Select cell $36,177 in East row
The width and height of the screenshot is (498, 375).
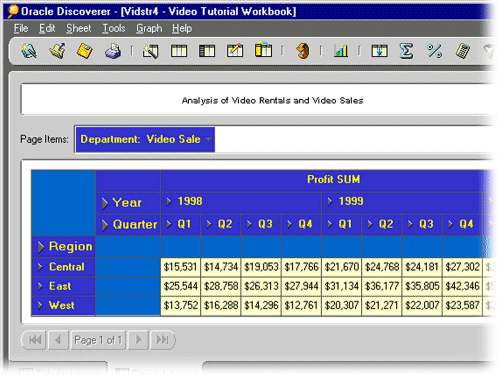click(x=382, y=286)
